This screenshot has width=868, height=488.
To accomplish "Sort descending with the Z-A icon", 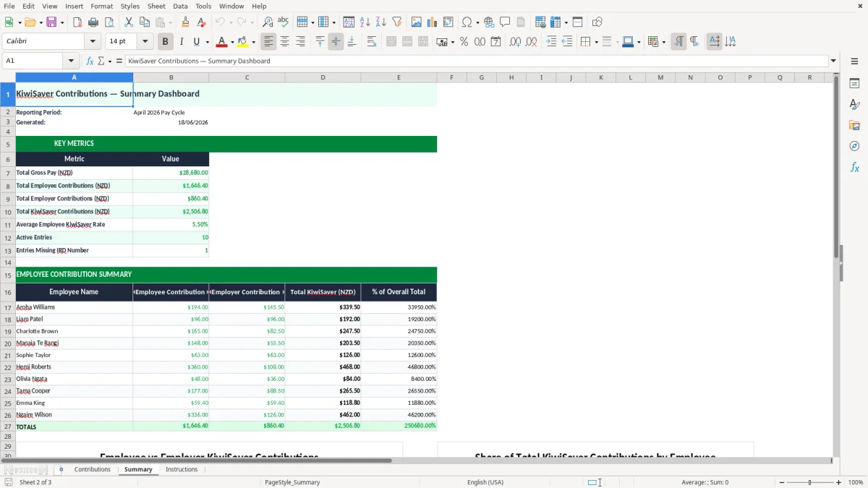I will tap(380, 22).
